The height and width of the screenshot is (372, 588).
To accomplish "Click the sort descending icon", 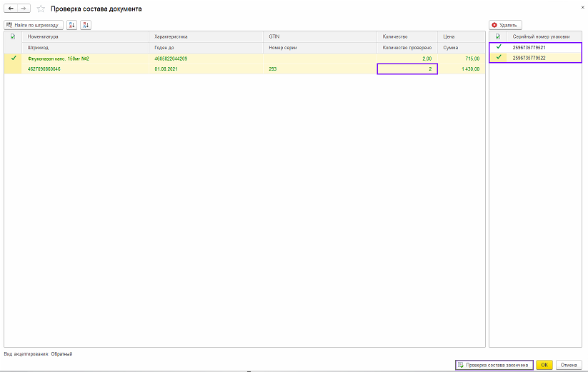I will pyautogui.click(x=86, y=25).
